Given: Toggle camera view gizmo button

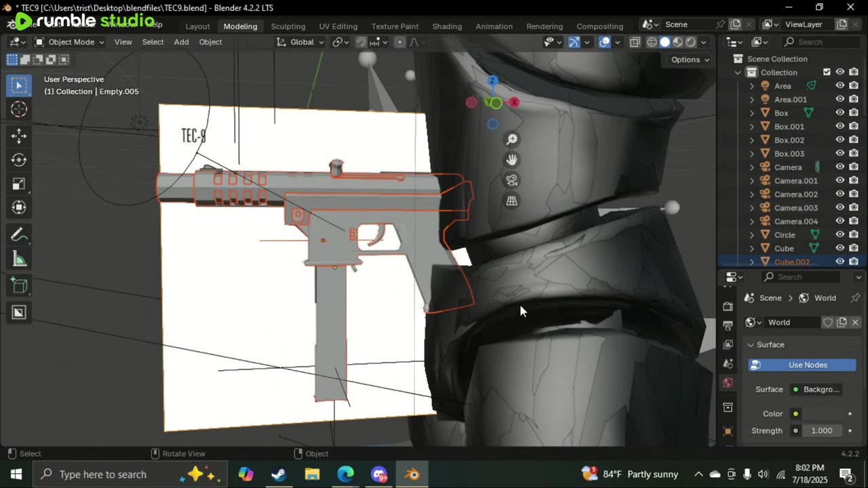Looking at the screenshot, I should (512, 180).
